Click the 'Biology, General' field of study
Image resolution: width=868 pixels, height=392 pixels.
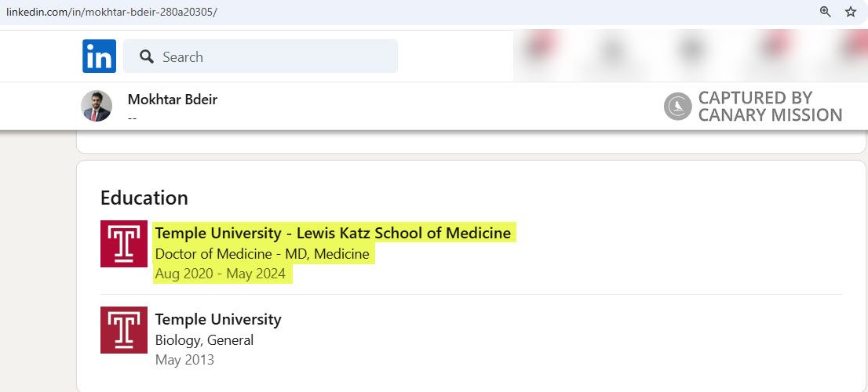(x=204, y=340)
